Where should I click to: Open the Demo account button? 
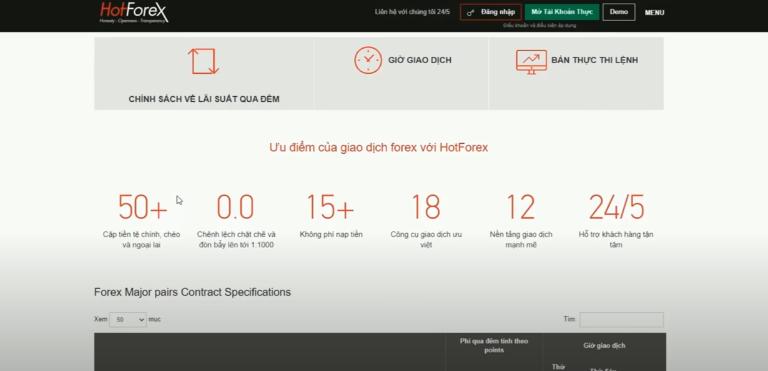tap(619, 12)
